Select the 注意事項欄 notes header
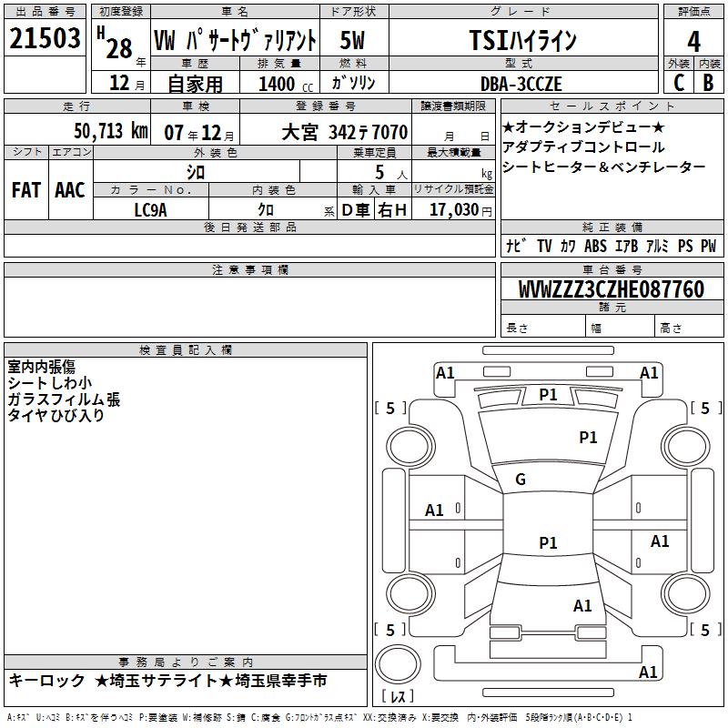This screenshot has height=728, width=728. (x=249, y=269)
